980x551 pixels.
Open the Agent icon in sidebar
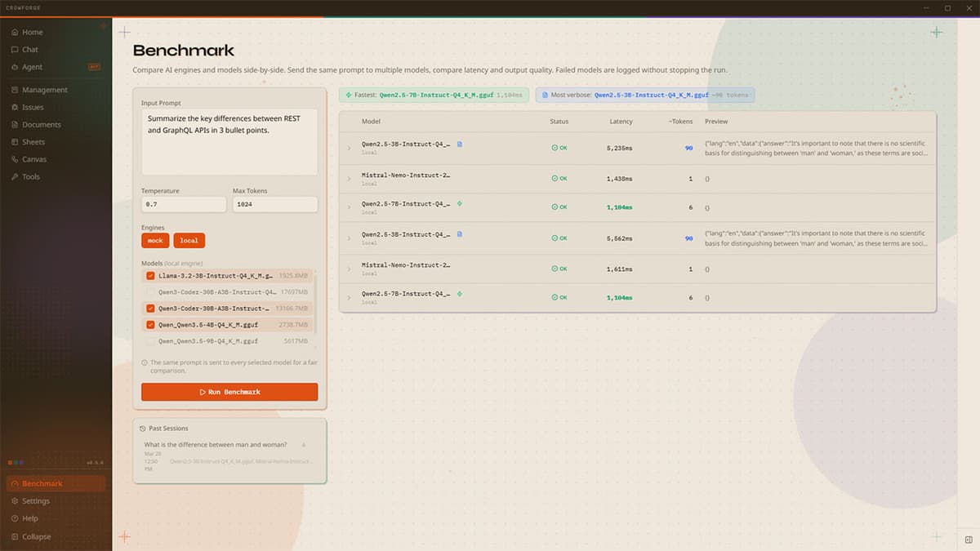15,67
